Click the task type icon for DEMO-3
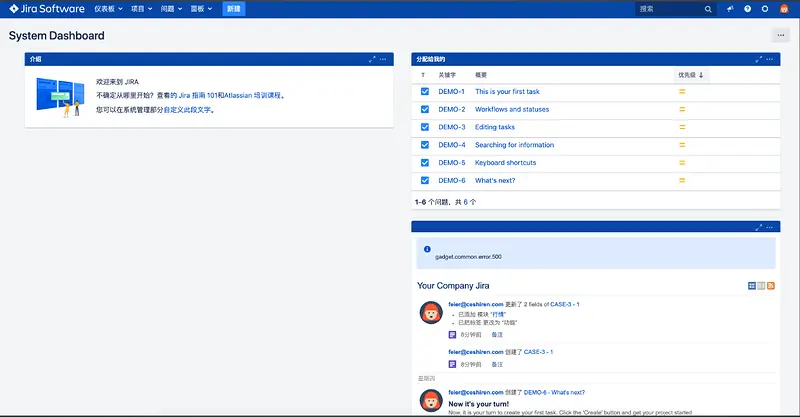This screenshot has height=417, width=800. pyautogui.click(x=424, y=127)
